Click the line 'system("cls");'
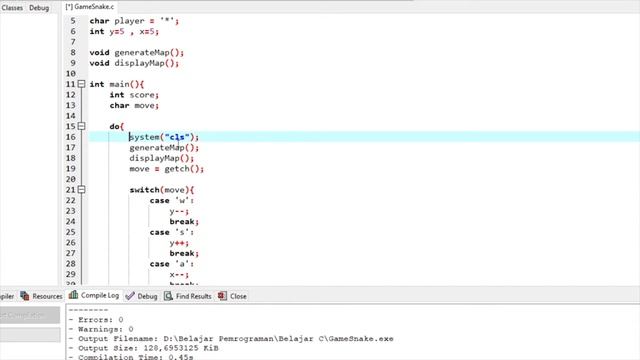Screen dimensions: 640x360 coord(164,137)
